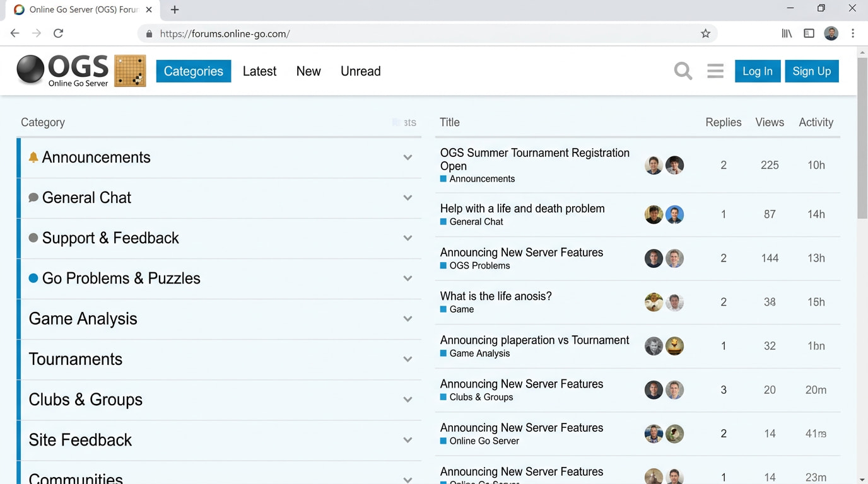
Task: Switch to the Unread tab
Action: click(x=360, y=71)
